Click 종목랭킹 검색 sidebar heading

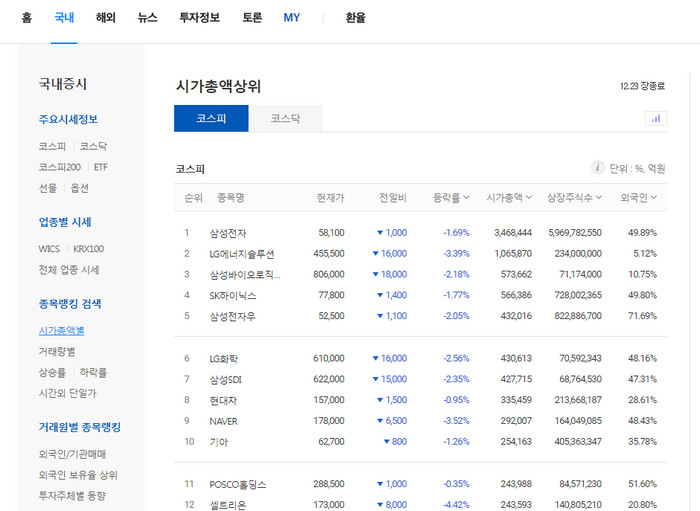tap(70, 304)
